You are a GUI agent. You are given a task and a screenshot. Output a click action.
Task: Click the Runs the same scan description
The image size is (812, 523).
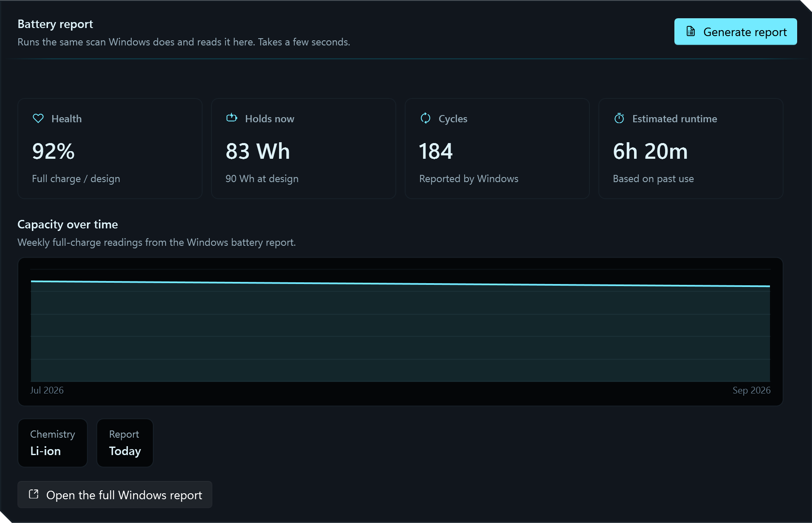pyautogui.click(x=184, y=42)
